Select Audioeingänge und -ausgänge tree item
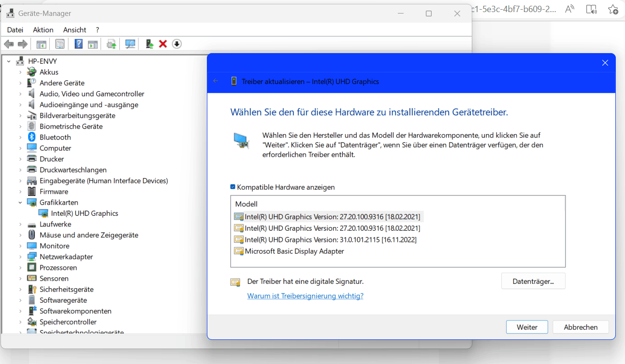Screen dimensions: 625x364 click(89, 105)
